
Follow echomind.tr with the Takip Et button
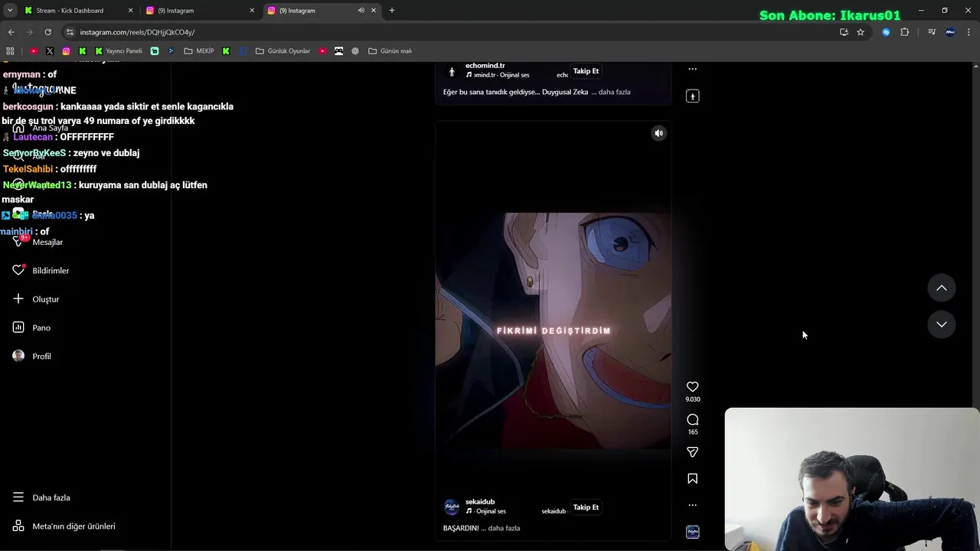(x=586, y=71)
